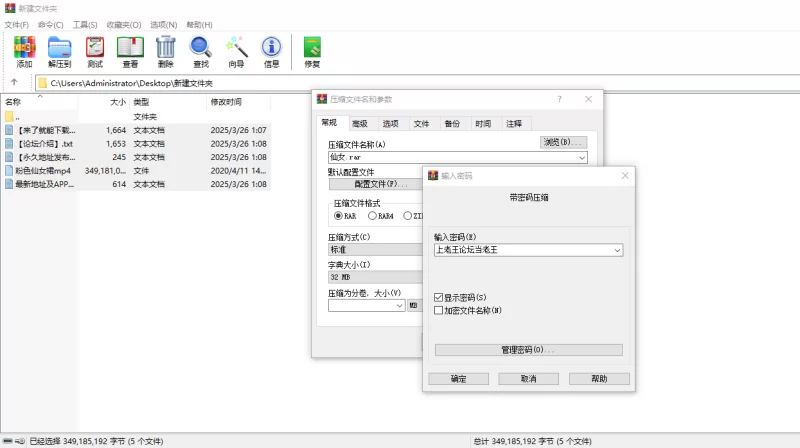Sort files by the 名称 column header

tap(40, 102)
